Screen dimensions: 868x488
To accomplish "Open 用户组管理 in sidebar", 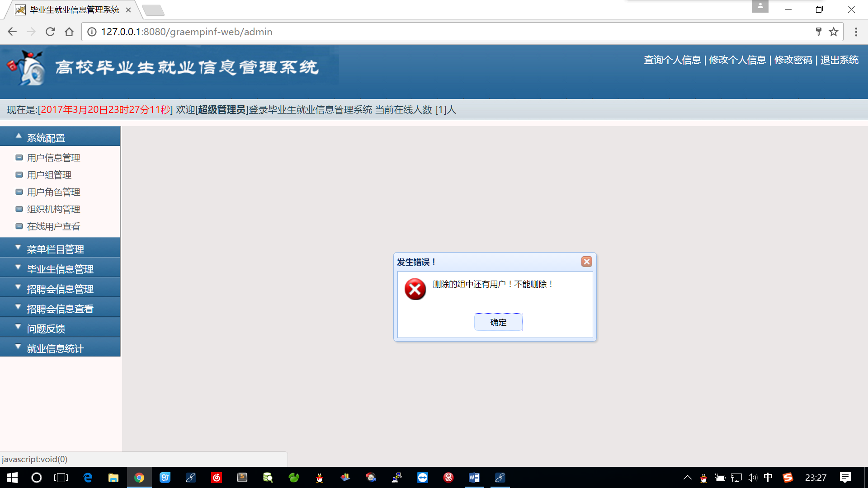I will (49, 175).
